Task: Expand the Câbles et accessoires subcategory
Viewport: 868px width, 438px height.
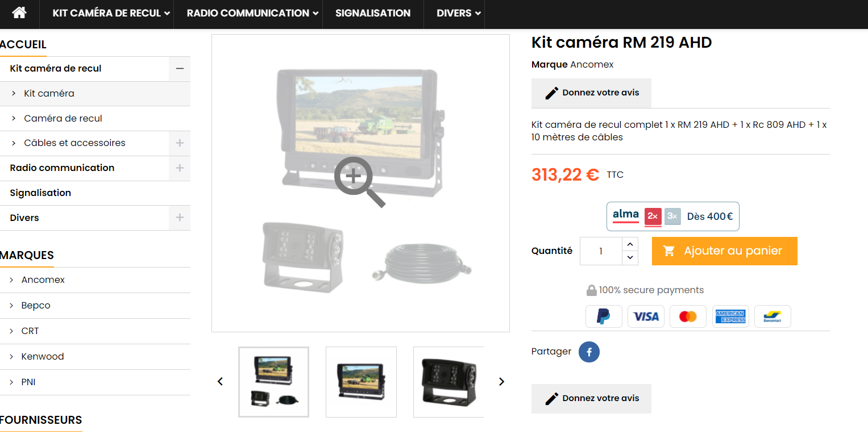Action: pyautogui.click(x=180, y=143)
